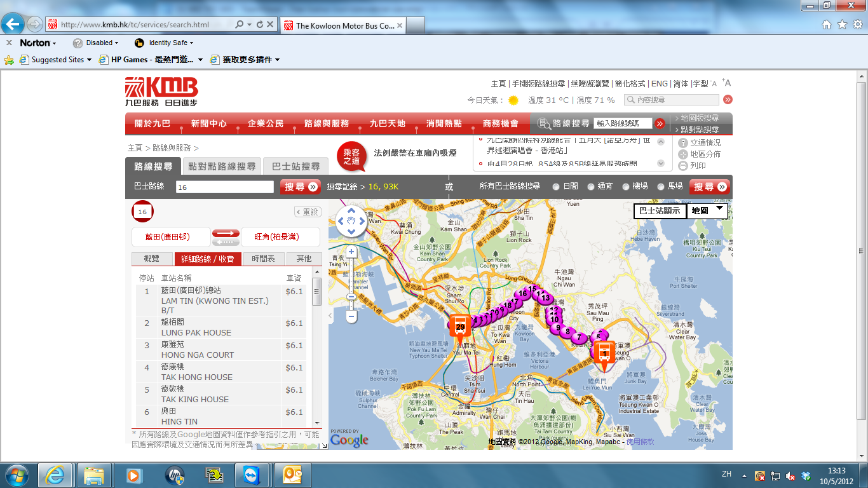Open the 點對點路線搜尋 point-to-point search tab
This screenshot has width=868, height=488.
(222, 166)
